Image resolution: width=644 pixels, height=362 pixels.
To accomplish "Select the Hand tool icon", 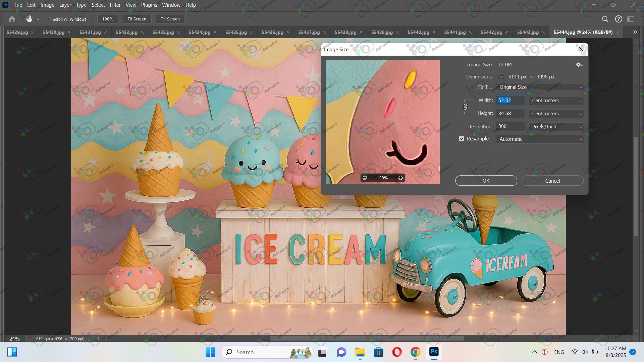I will (x=29, y=19).
